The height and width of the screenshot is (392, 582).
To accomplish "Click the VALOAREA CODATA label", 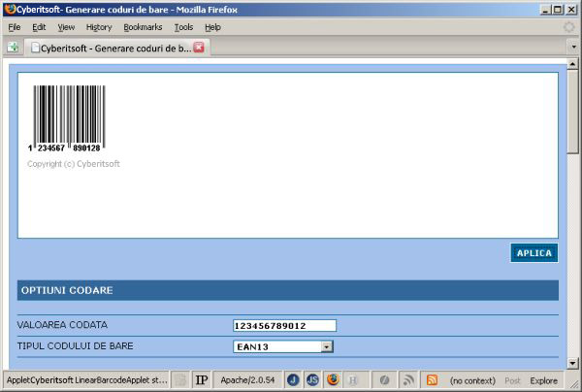I will point(62,325).
